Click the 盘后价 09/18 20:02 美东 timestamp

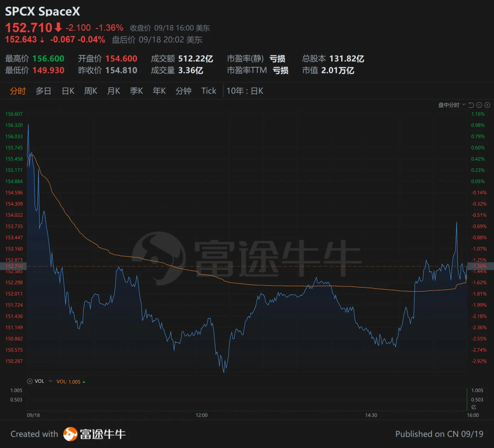click(x=157, y=40)
